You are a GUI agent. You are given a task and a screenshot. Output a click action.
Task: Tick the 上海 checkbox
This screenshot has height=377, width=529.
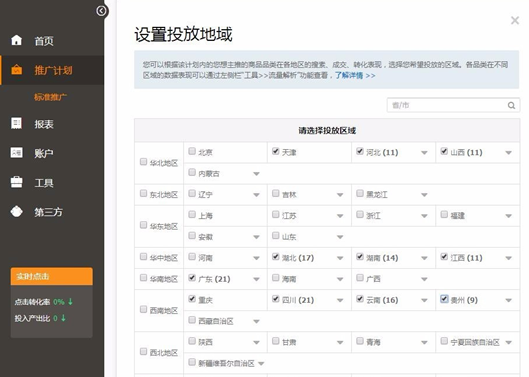coord(192,214)
